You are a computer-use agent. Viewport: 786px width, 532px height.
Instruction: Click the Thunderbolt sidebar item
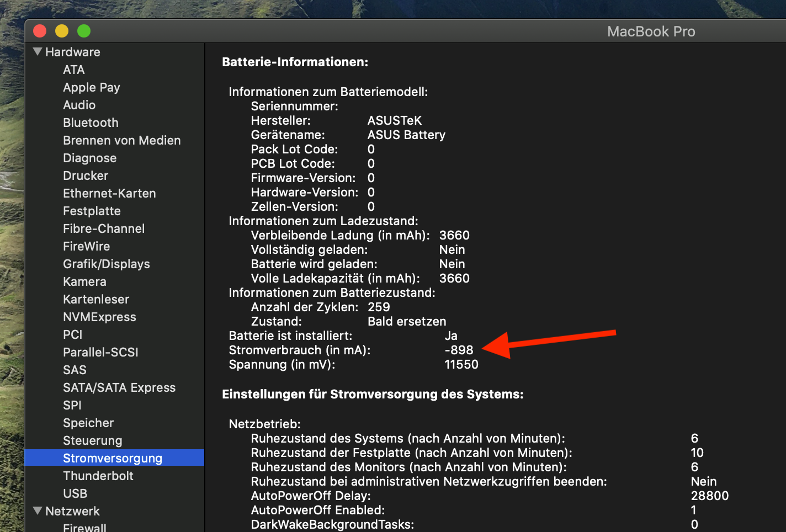[98, 476]
